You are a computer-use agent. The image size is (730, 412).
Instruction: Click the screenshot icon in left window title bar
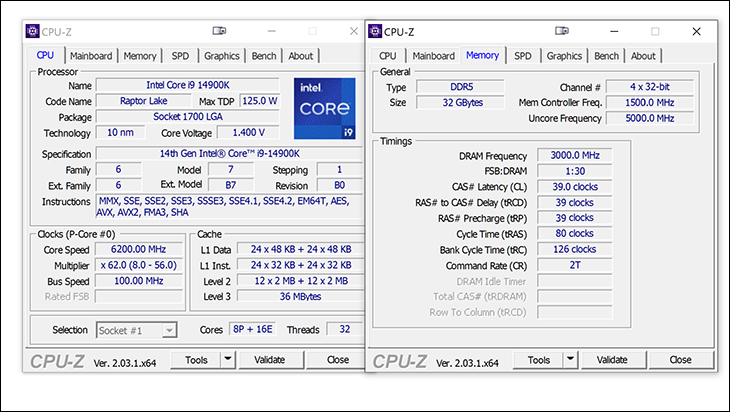pos(219,31)
